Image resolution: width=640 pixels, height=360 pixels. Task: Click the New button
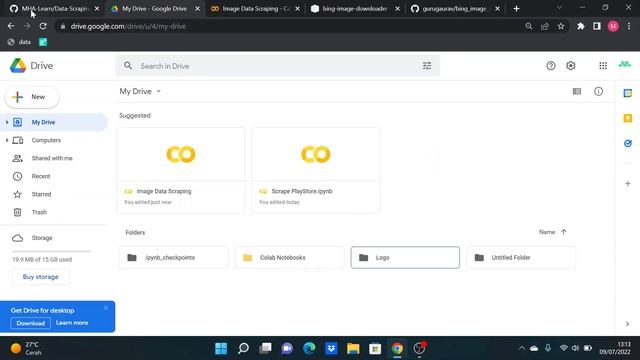coord(32,97)
